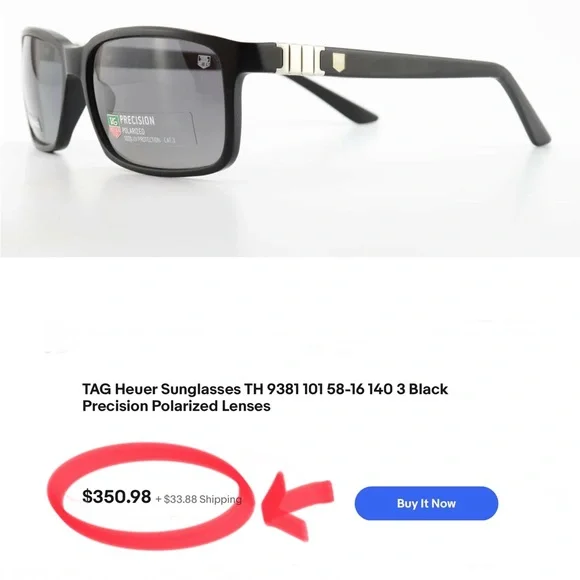Click the green-red TAG Heuer sticker logo

114,127
